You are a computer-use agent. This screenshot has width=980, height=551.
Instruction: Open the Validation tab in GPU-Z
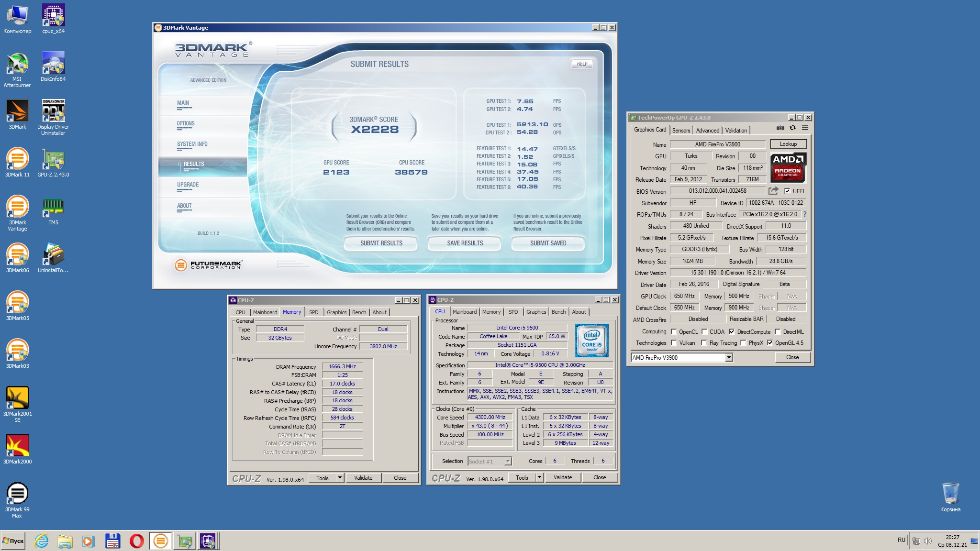click(x=736, y=130)
